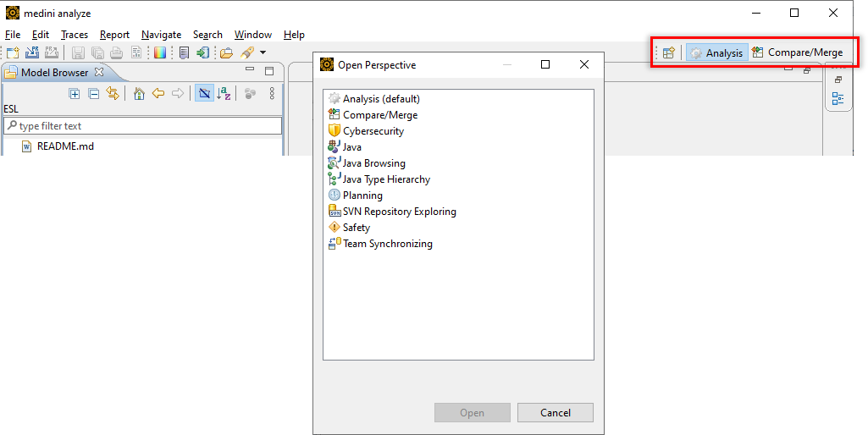Click the greyed-out Print icon
Viewport: 868px width, 435px height.
coord(116,52)
